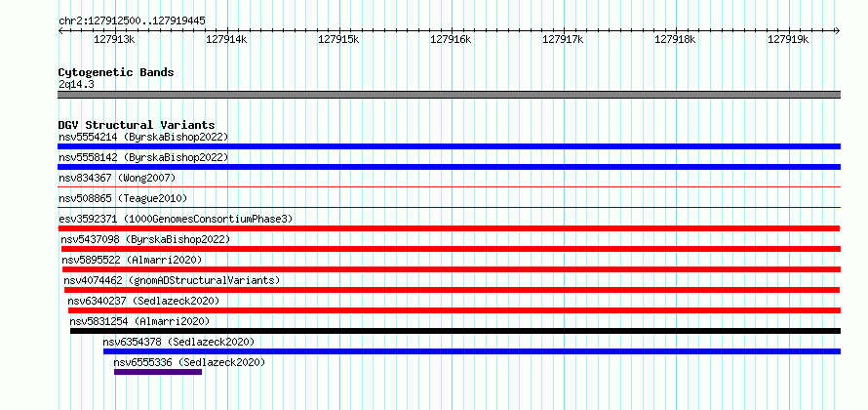Viewport: 868px width, 410px height.
Task: Open the esv3592371 (1000GenomesConsortiumPhase3) variant label
Action: 176,219
